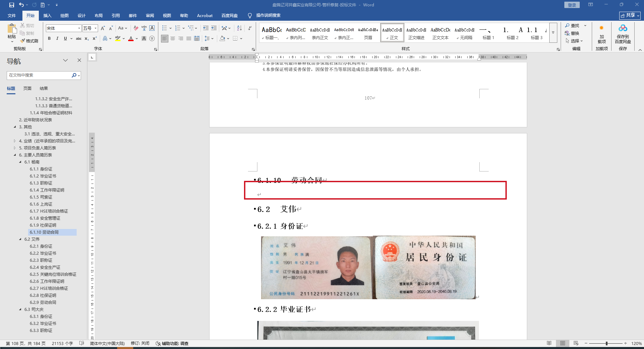Undo the last action
This screenshot has width=644, height=349.
21,5
